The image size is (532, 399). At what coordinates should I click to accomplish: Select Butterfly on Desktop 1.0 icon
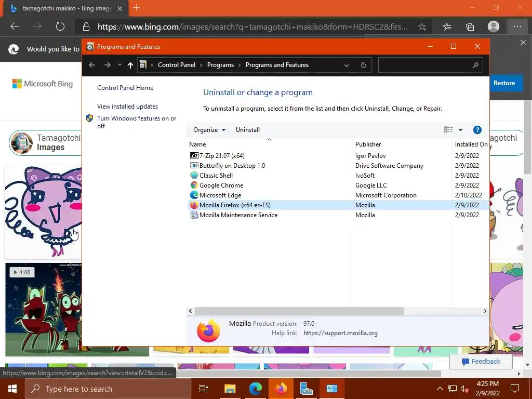[x=194, y=166]
